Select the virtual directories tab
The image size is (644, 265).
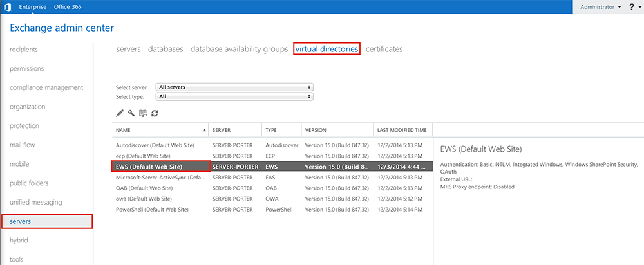pos(327,49)
